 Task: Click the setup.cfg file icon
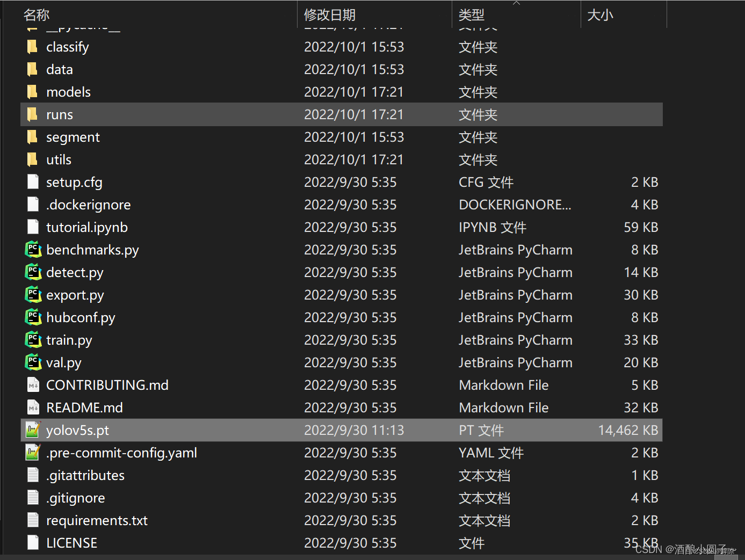point(33,182)
